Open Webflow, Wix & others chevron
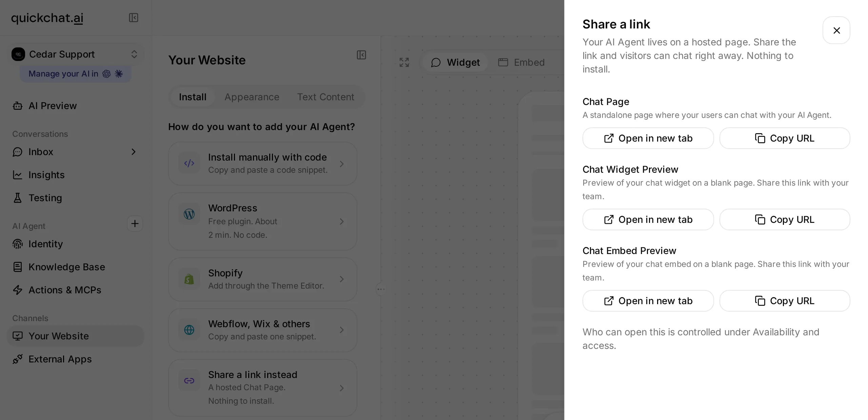868x420 pixels. coord(342,330)
